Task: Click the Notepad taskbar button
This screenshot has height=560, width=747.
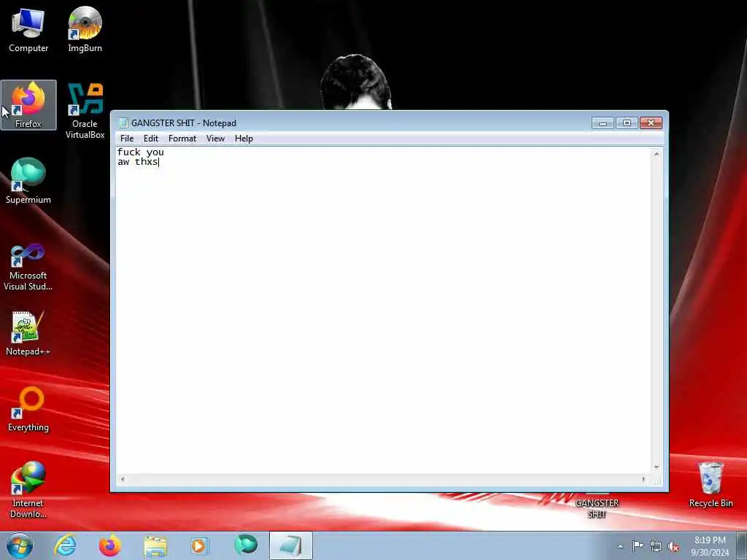Action: click(291, 545)
